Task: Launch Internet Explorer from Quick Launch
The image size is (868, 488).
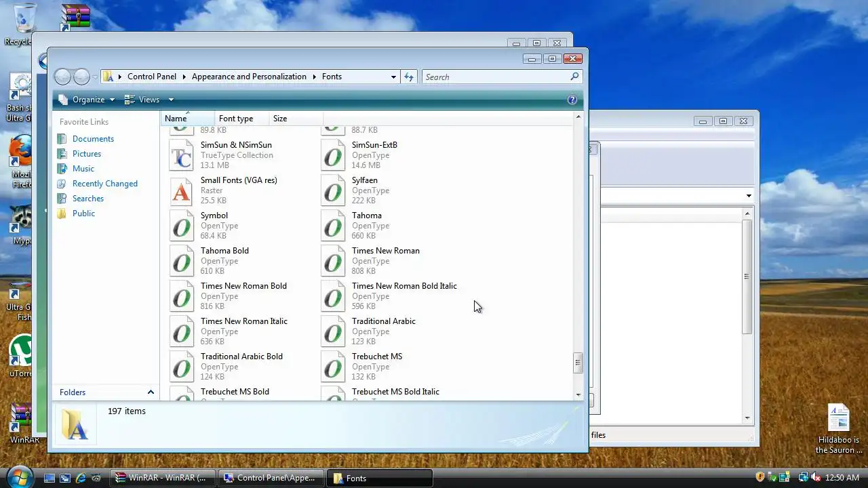Action: click(x=81, y=478)
